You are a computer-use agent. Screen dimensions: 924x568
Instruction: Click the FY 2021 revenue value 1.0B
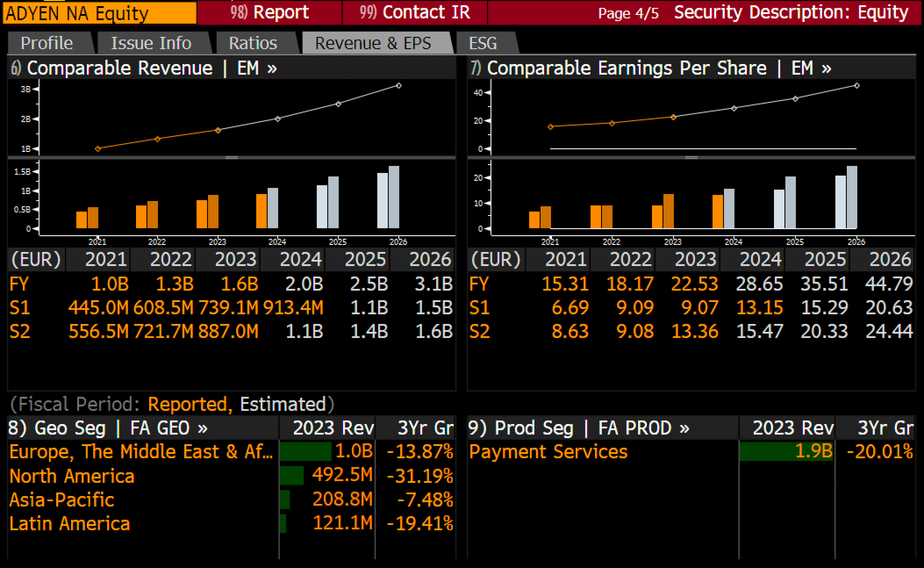pos(110,284)
